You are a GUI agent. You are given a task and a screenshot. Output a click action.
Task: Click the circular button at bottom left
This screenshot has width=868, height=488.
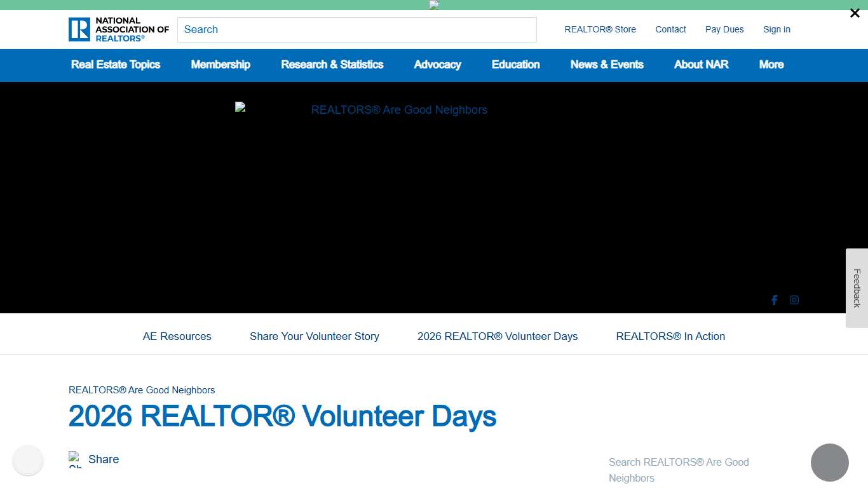point(28,460)
